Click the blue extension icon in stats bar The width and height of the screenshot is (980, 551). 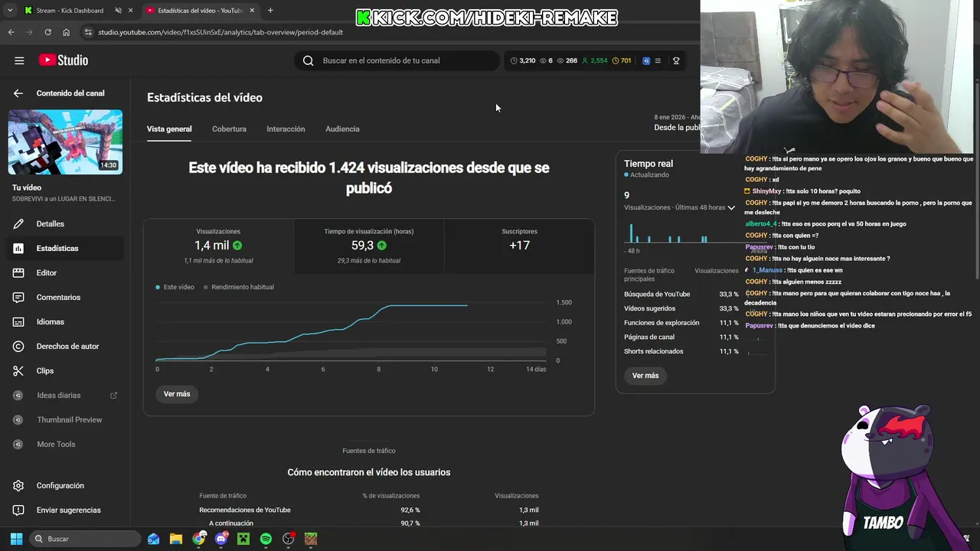click(646, 60)
